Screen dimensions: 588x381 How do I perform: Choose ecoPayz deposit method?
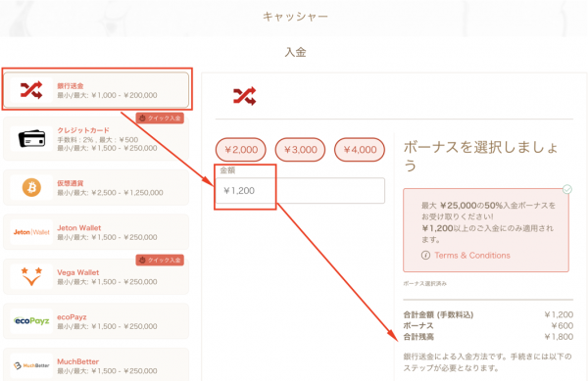pos(96,321)
